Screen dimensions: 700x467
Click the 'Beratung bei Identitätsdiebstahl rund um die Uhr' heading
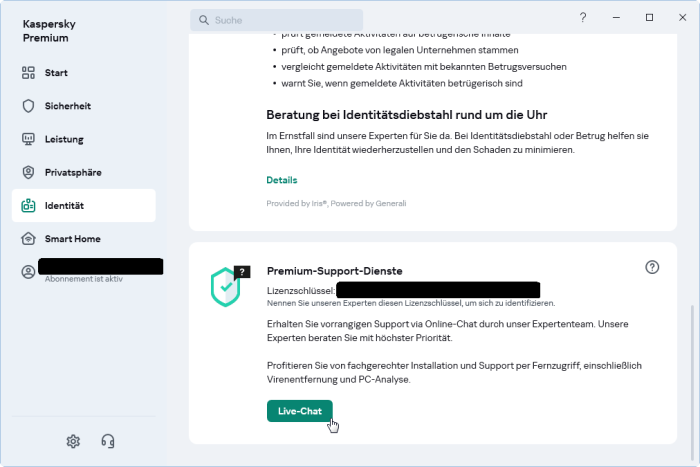coord(407,115)
